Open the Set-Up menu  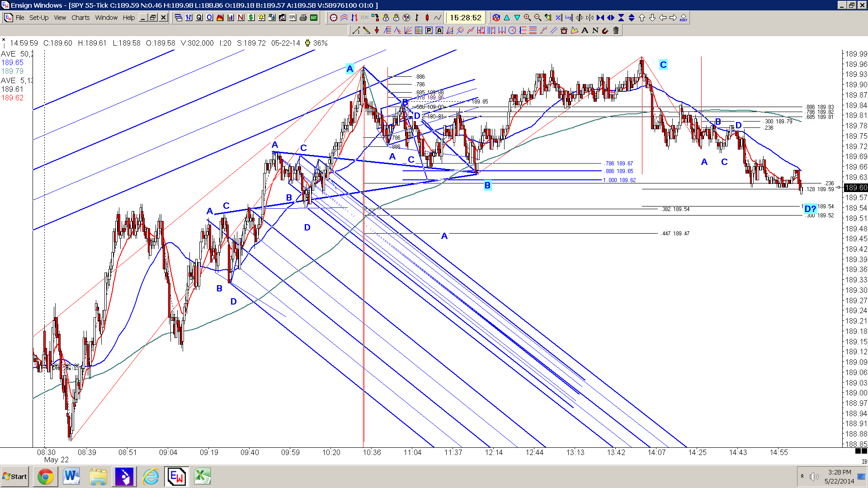click(x=39, y=18)
